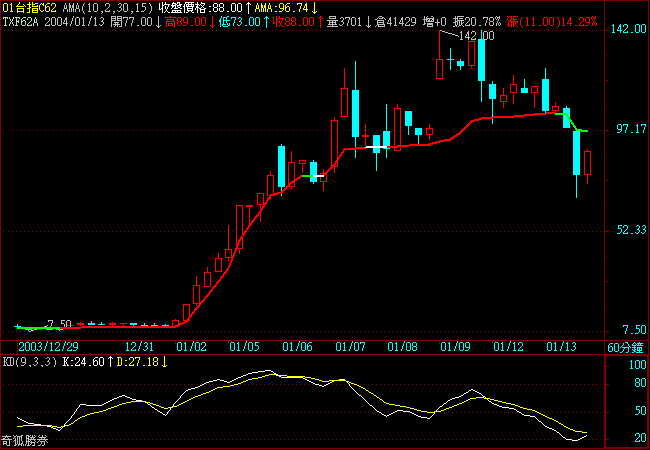650x450 pixels.
Task: Select the KD(9,3,3) indicator label
Action: [30, 362]
